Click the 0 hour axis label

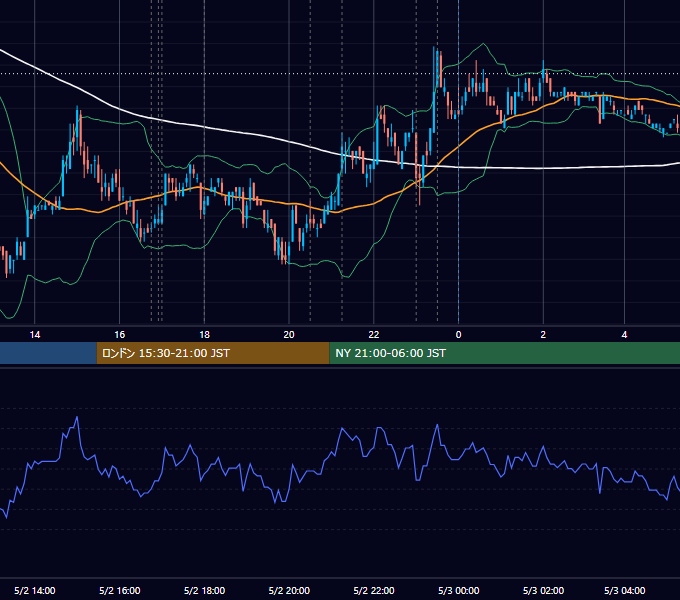coord(458,335)
